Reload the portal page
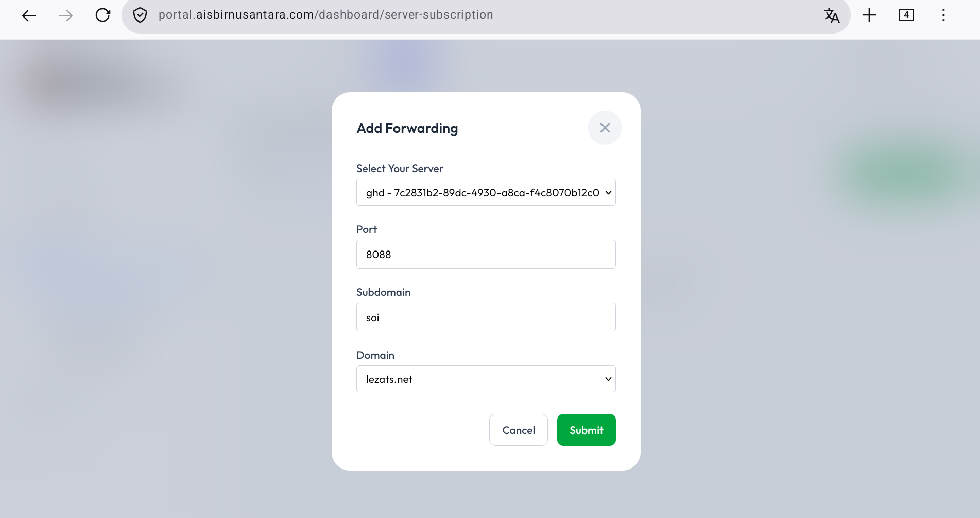980x518 pixels. coord(103,15)
